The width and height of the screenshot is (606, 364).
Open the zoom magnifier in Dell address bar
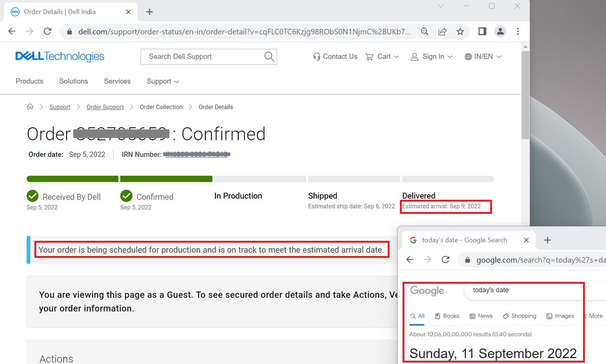(x=425, y=31)
